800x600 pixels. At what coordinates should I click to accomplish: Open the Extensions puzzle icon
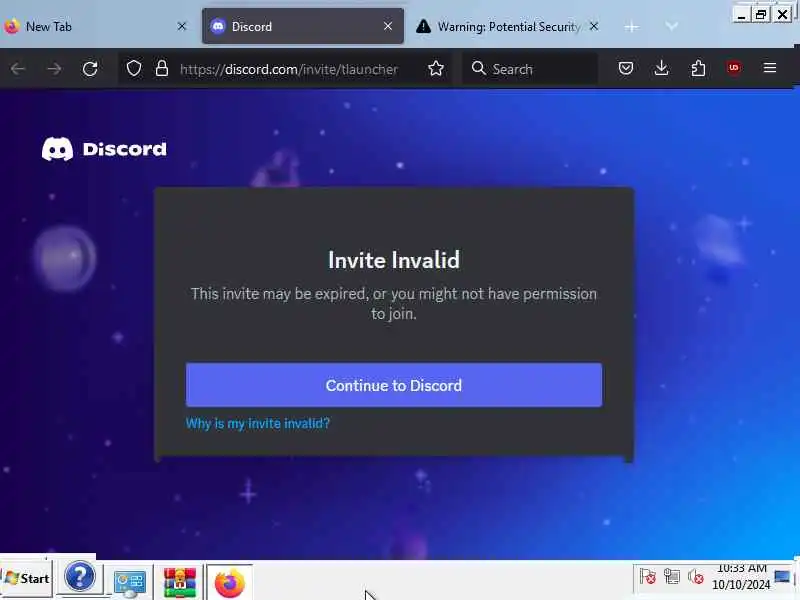(698, 68)
